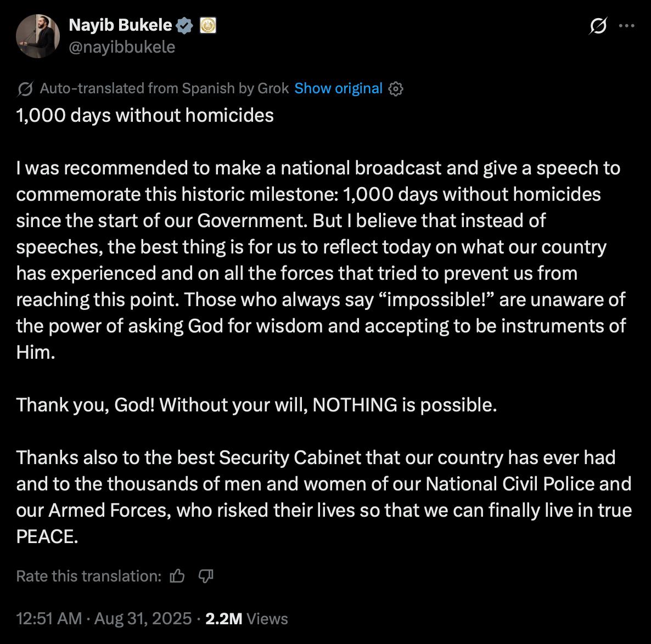
Task: Click the 'Rate this translation:' label
Action: (89, 576)
